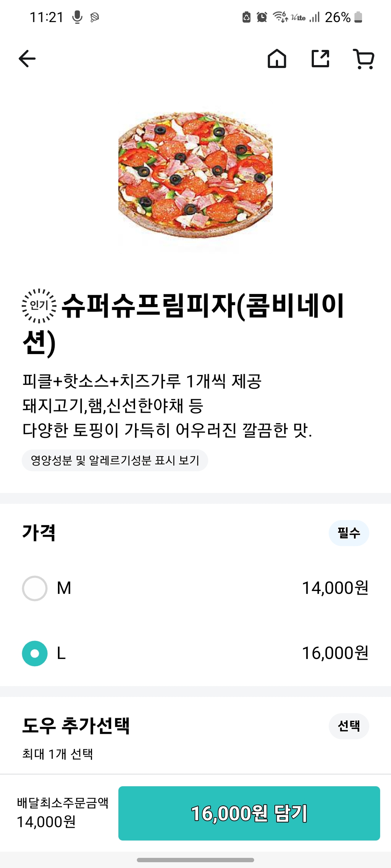The image size is (391, 868).
Task: Tap the 선택 optional badge
Action: [x=349, y=726]
